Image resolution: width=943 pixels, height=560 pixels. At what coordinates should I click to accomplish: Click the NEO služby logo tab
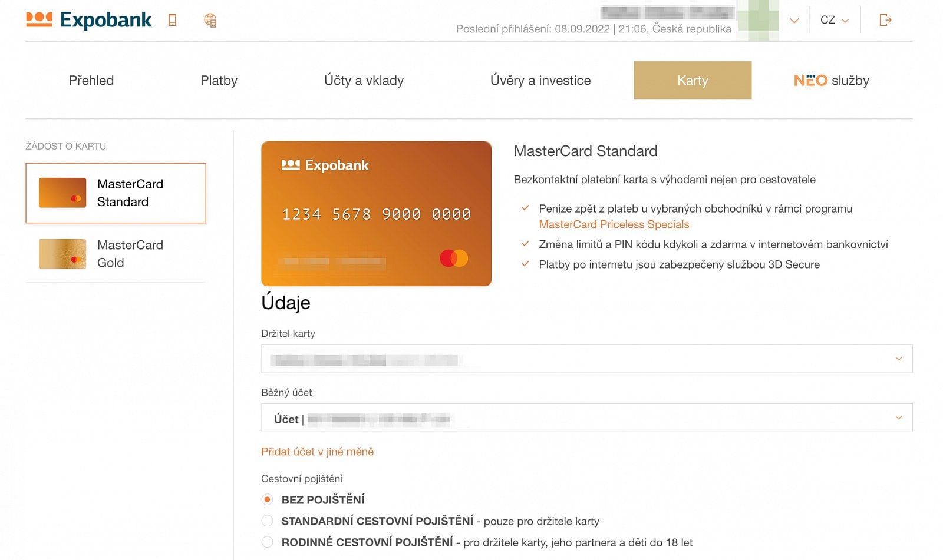pyautogui.click(x=832, y=80)
